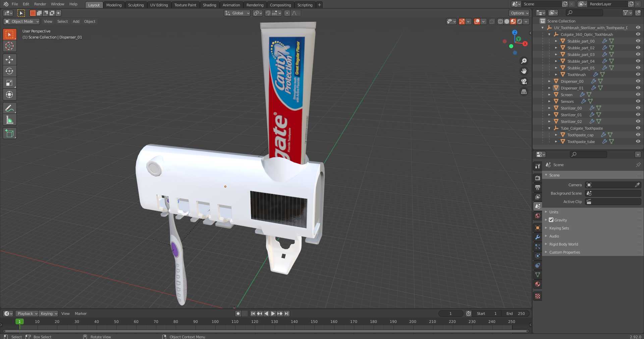
Task: Toggle the Gravity checkbox
Action: [x=551, y=220]
